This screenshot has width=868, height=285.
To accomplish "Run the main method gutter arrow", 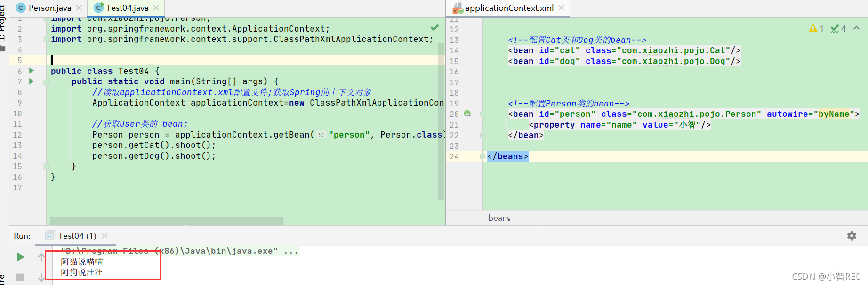I will [x=32, y=81].
